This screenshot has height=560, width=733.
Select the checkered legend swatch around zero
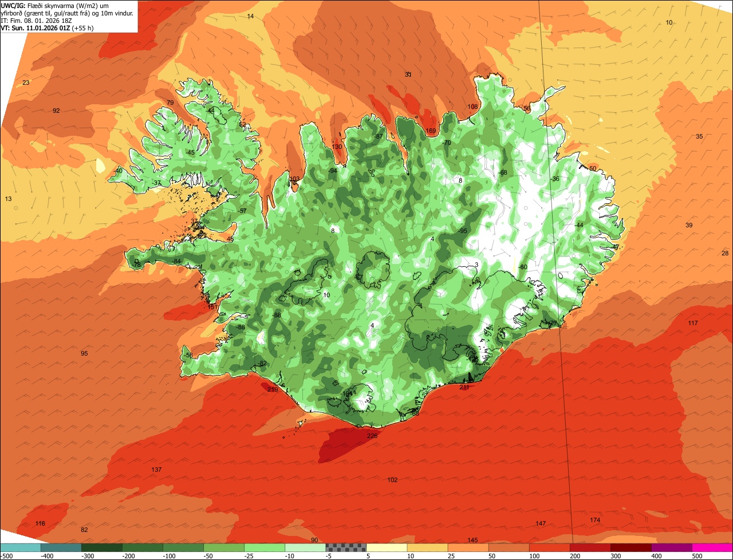coord(346,547)
